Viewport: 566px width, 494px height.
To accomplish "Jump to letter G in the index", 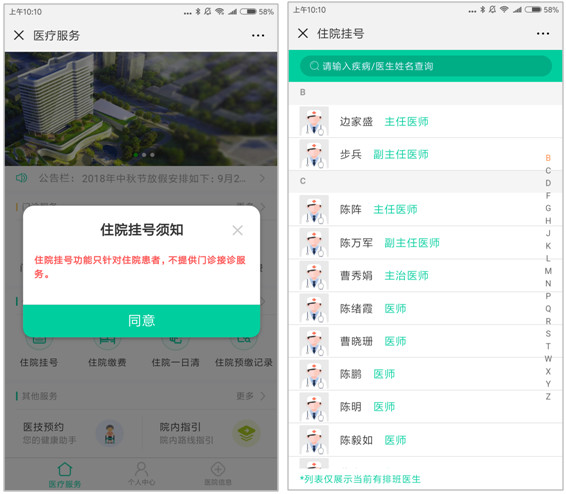I will point(548,208).
